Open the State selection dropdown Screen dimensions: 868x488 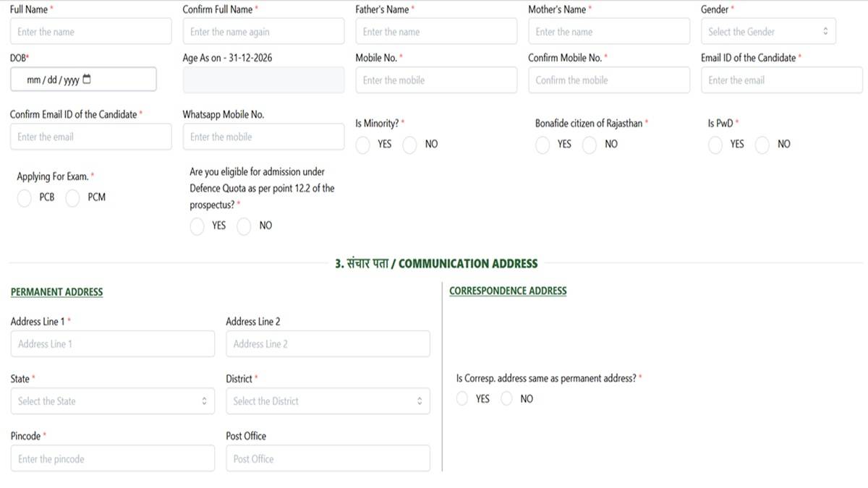pyautogui.click(x=112, y=401)
